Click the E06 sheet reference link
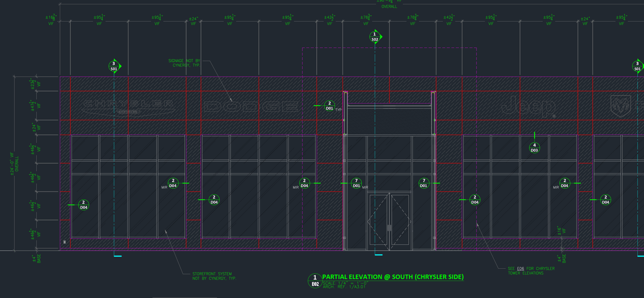 pos(520,269)
